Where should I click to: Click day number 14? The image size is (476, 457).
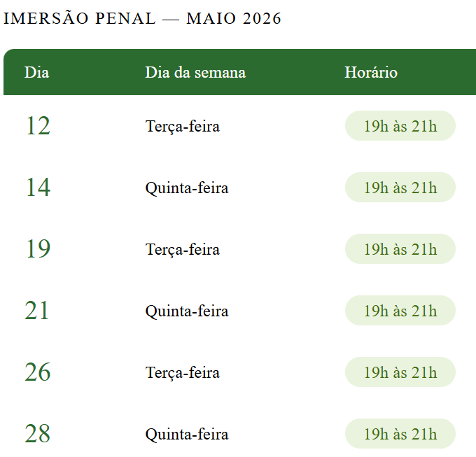click(38, 188)
